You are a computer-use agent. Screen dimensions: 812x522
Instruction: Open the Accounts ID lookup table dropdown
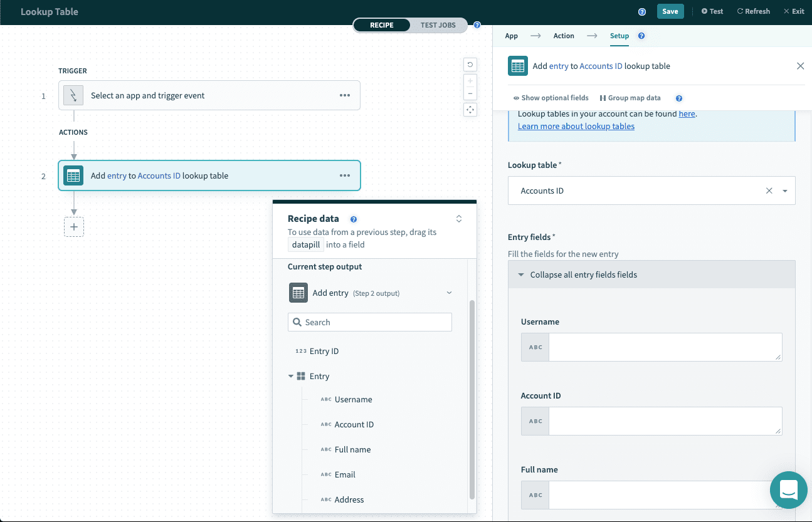(x=784, y=190)
